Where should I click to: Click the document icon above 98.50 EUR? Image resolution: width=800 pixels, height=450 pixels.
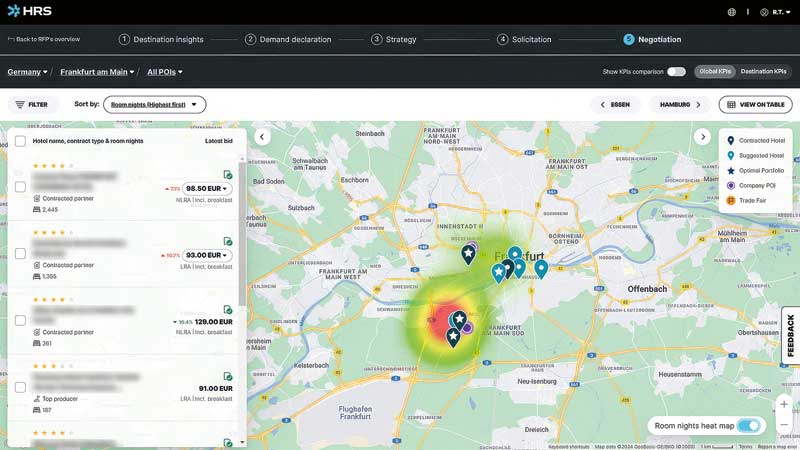[228, 174]
